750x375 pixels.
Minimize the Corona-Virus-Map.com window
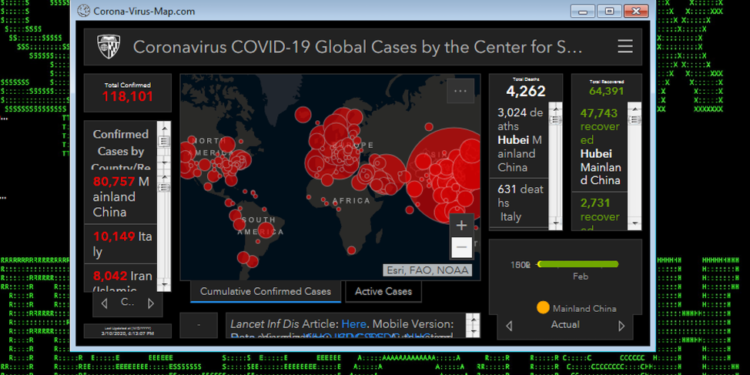tap(583, 11)
